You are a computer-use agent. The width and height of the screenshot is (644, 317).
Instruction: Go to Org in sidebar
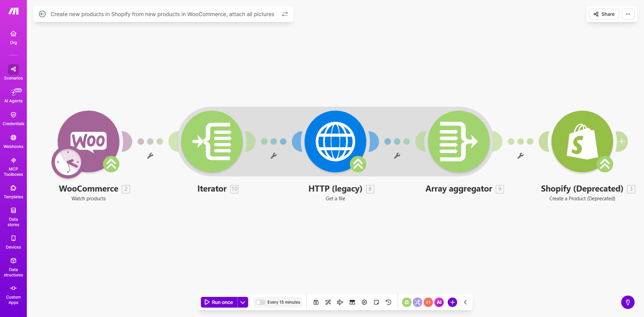click(13, 38)
